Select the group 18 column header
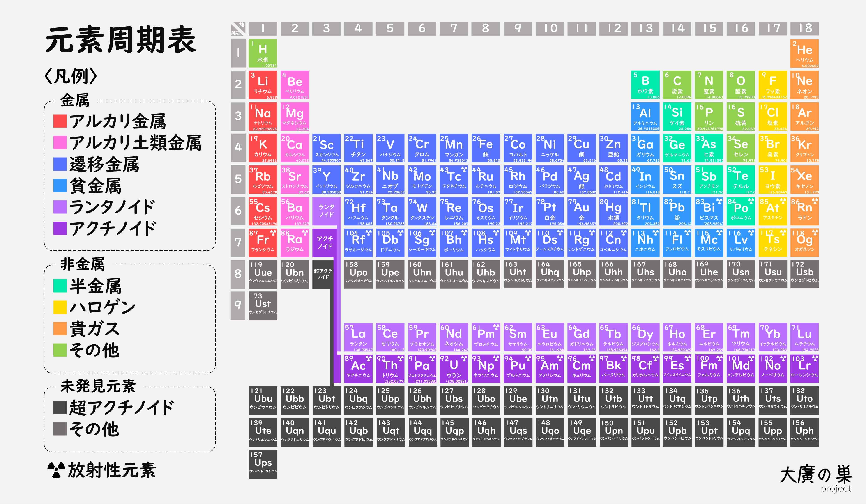The image size is (866, 504). click(x=804, y=29)
